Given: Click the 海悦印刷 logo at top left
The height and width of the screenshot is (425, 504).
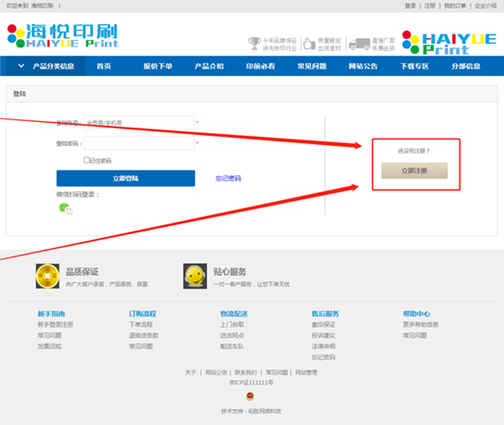Looking at the screenshot, I should pyautogui.click(x=62, y=36).
